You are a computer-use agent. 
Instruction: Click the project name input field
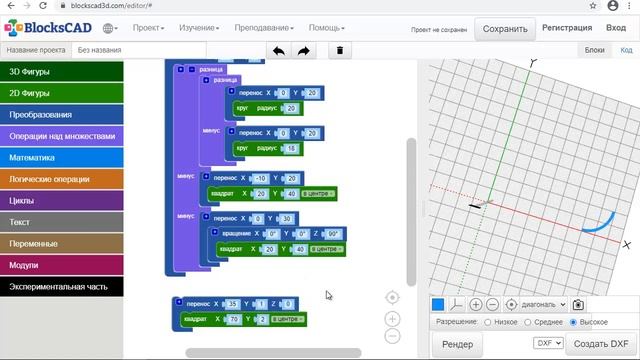point(139,50)
